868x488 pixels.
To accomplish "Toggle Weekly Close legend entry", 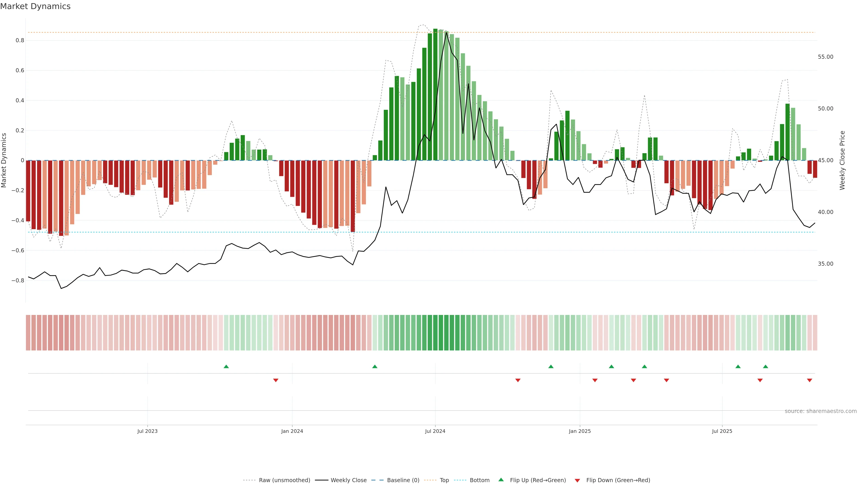I will (348, 480).
